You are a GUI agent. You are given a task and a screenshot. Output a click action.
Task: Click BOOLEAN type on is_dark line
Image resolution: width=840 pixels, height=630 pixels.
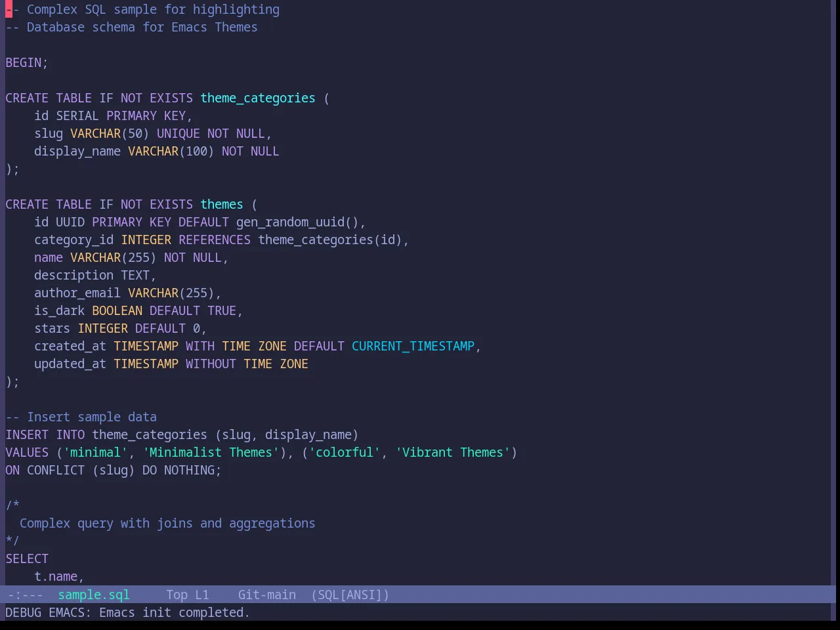117,310
